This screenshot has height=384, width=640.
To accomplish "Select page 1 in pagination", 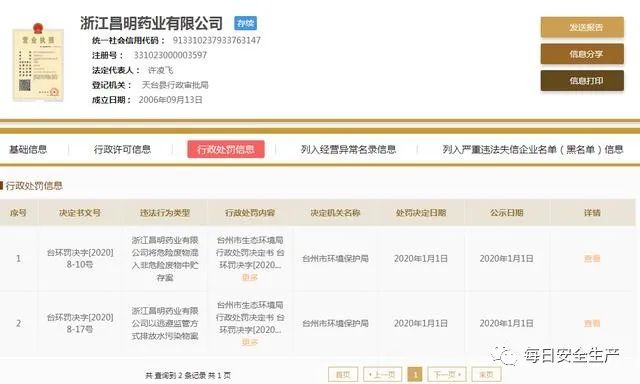I will 415,374.
